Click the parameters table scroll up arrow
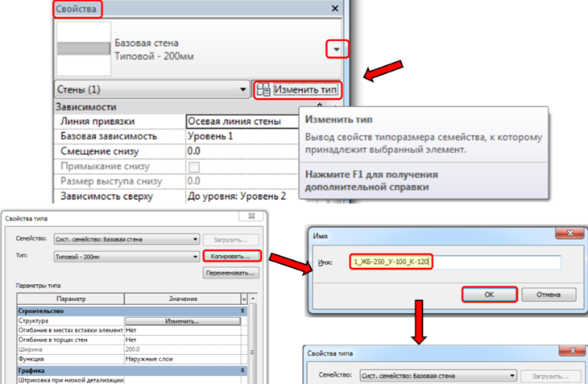Viewport: 588px width, 384px height. [x=253, y=298]
